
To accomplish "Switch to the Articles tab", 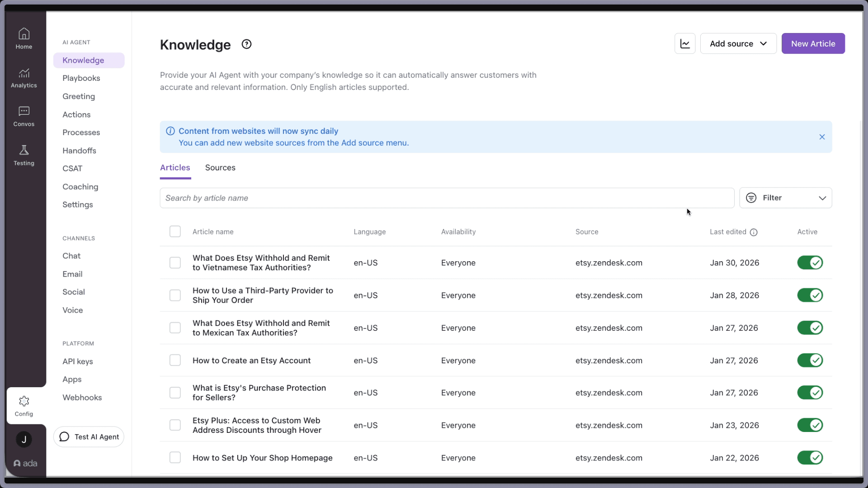I will [175, 168].
